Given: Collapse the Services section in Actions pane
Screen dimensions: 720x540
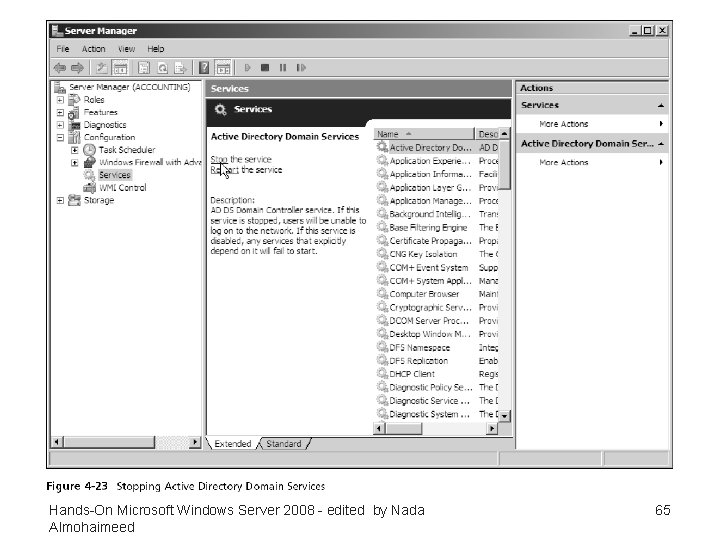Looking at the screenshot, I should 661,106.
